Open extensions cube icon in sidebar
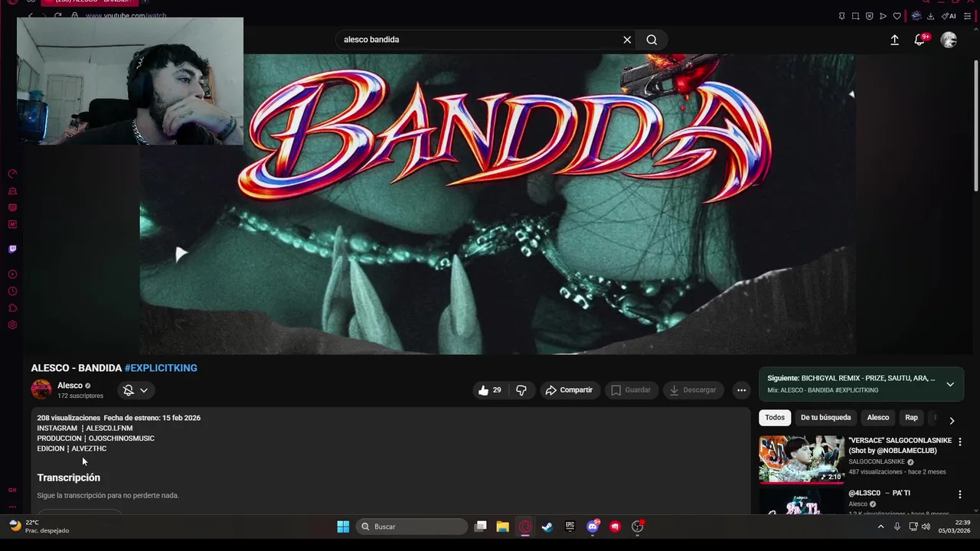Viewport: 980px width, 551px height. (x=12, y=308)
